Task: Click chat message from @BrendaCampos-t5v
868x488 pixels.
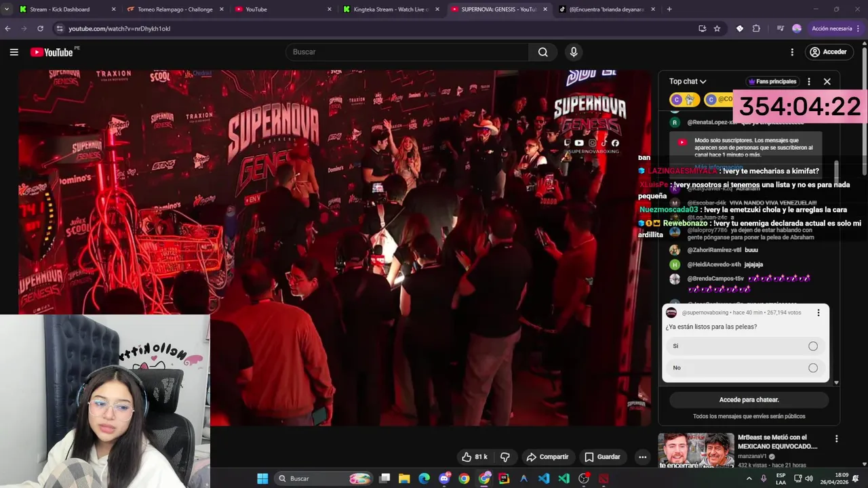Action: (x=741, y=283)
